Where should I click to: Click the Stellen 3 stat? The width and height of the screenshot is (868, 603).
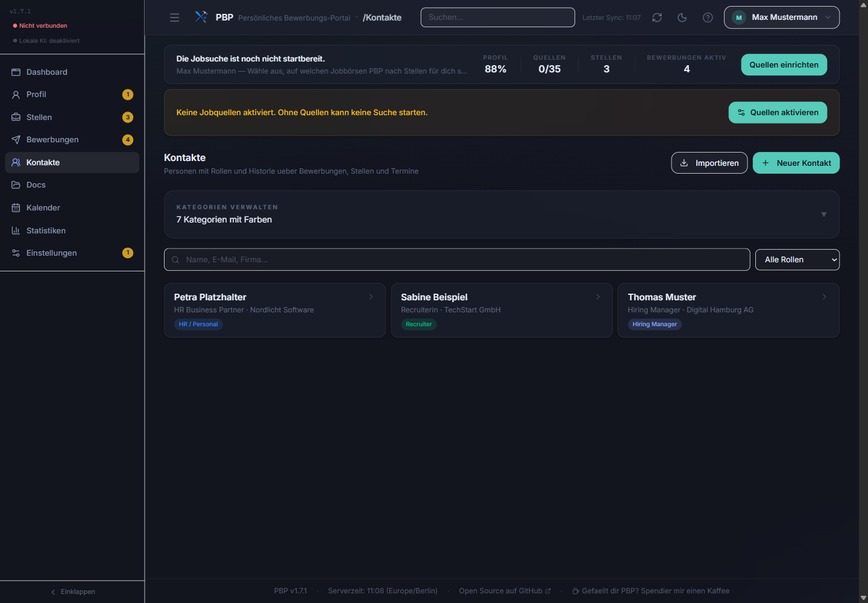[606, 64]
